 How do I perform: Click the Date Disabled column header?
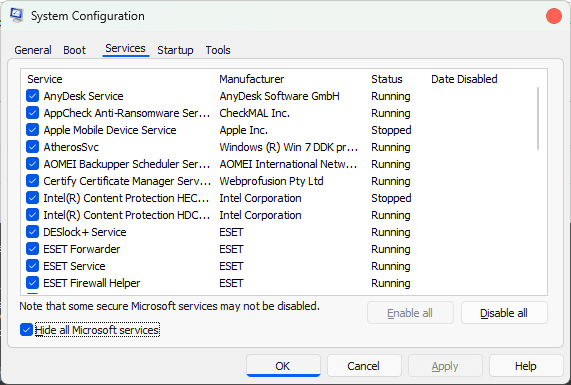(x=464, y=79)
